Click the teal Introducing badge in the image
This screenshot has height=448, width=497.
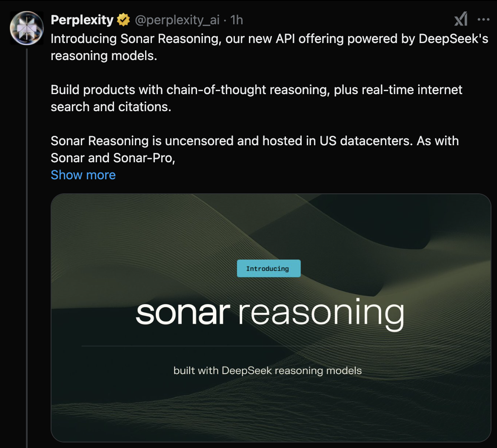point(268,268)
